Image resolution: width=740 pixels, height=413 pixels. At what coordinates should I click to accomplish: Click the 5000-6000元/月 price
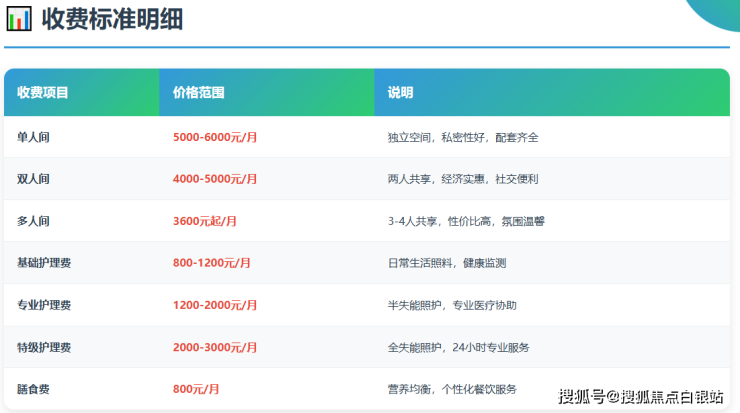pos(215,137)
